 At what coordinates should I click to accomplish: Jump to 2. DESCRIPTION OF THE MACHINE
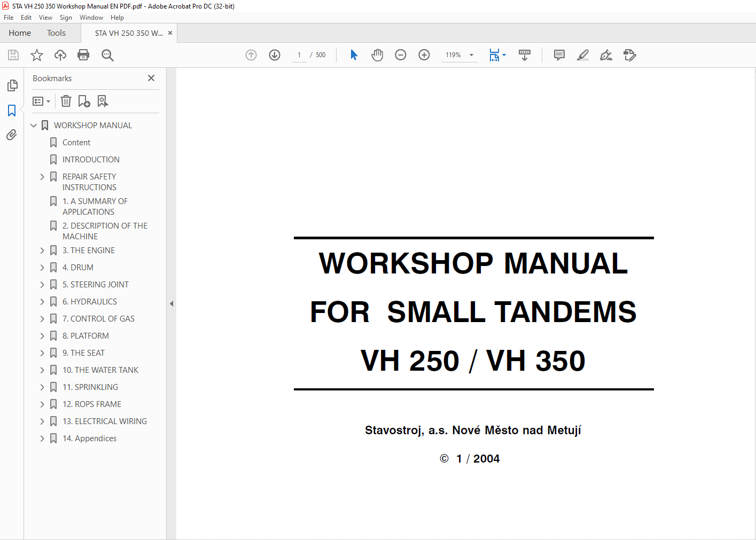[x=105, y=231]
